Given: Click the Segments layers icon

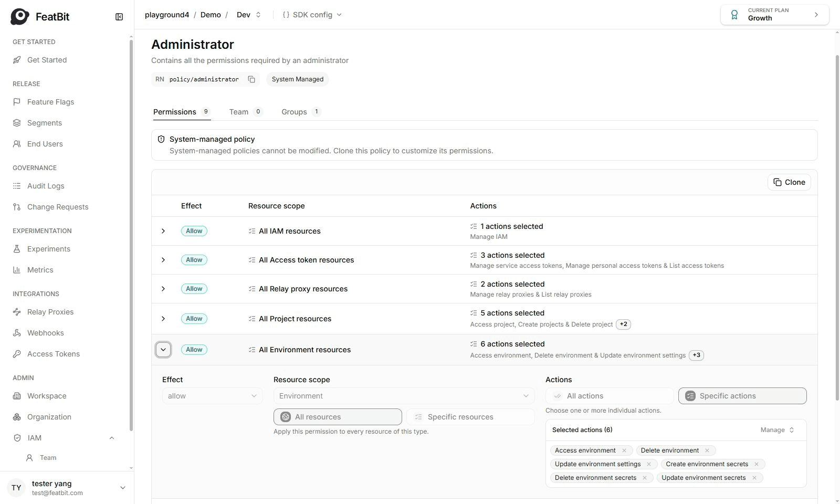Looking at the screenshot, I should pos(17,123).
